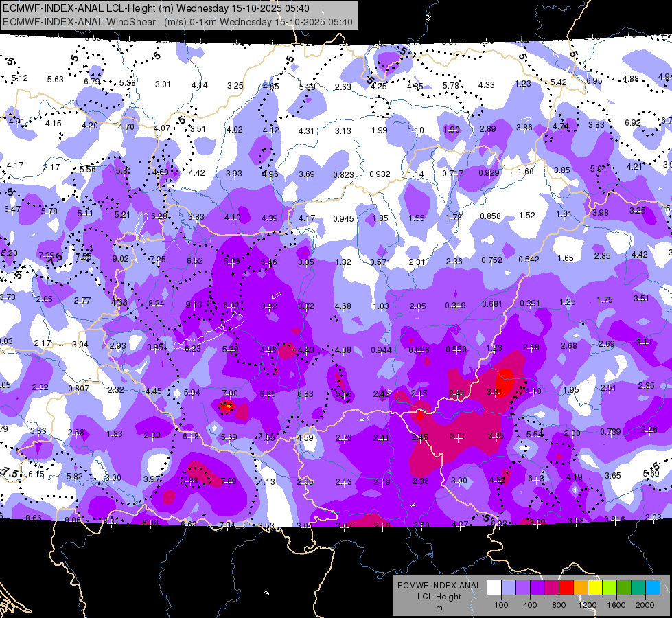Click the 800 label under the legend
Screen dimensions: 672x618
pos(559,605)
